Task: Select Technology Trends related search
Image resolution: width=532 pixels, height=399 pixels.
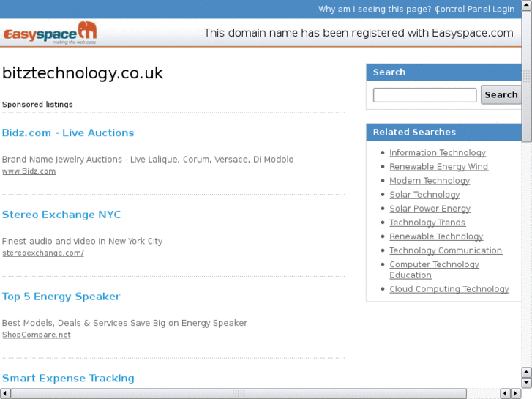Action: [x=427, y=223]
